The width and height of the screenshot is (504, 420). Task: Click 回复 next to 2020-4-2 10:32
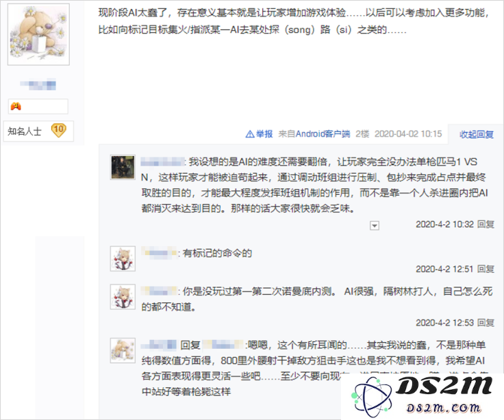pyautogui.click(x=486, y=224)
